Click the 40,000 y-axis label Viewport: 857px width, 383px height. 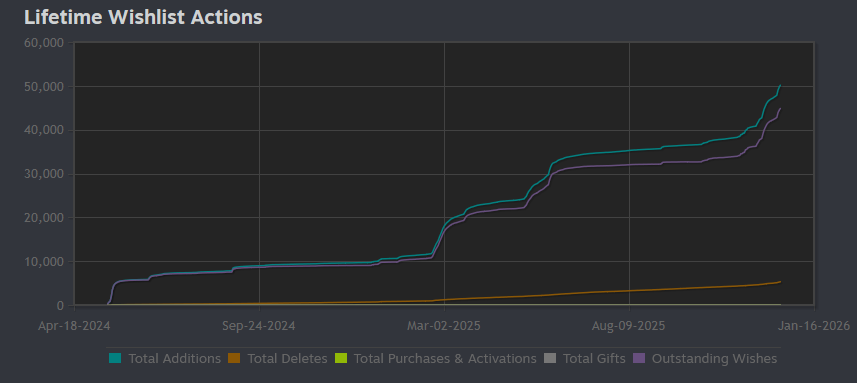[44, 130]
